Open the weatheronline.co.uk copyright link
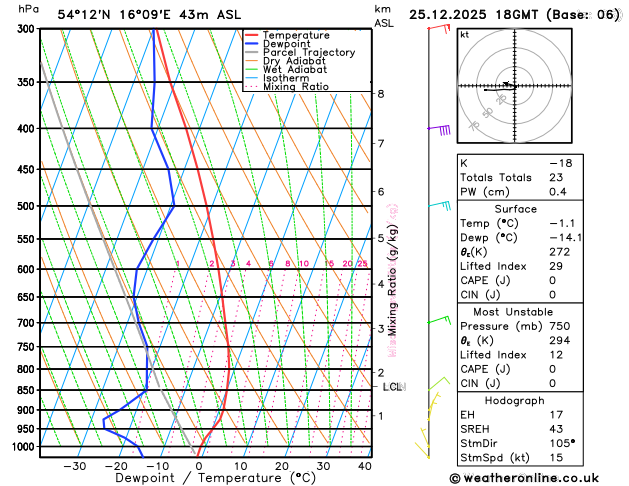The width and height of the screenshot is (629, 486). click(x=524, y=478)
